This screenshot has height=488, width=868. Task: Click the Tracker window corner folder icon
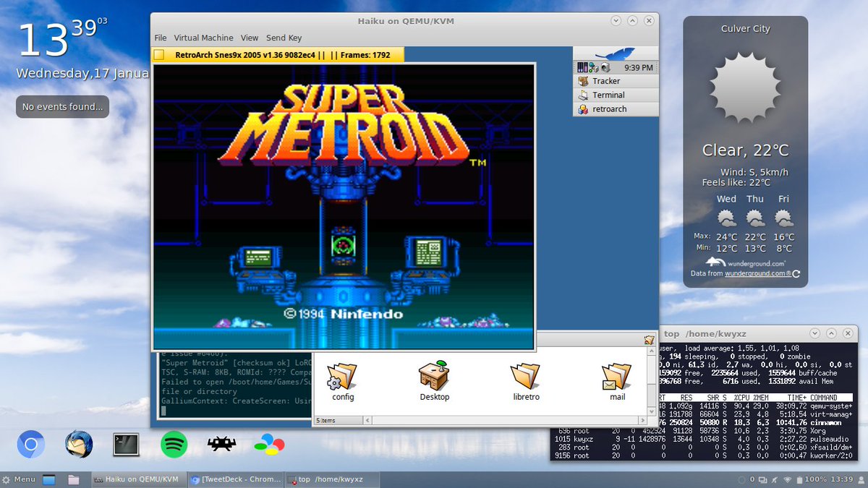pyautogui.click(x=649, y=340)
